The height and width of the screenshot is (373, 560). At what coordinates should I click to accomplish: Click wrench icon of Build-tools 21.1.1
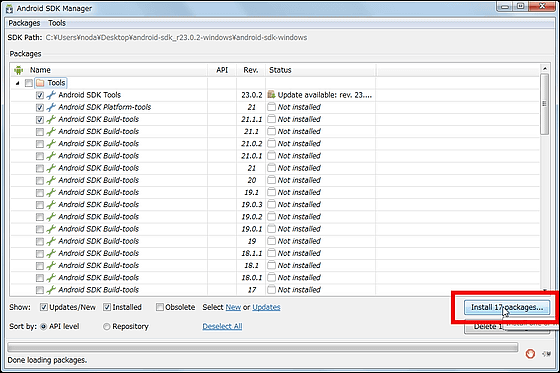(51, 119)
